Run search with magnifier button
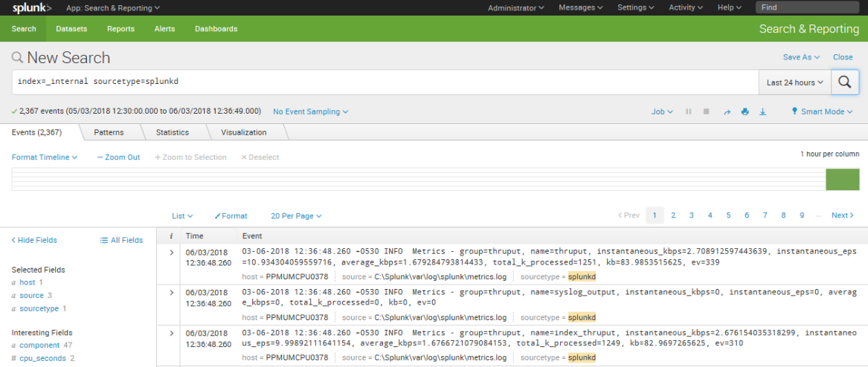The height and width of the screenshot is (367, 868). [844, 82]
